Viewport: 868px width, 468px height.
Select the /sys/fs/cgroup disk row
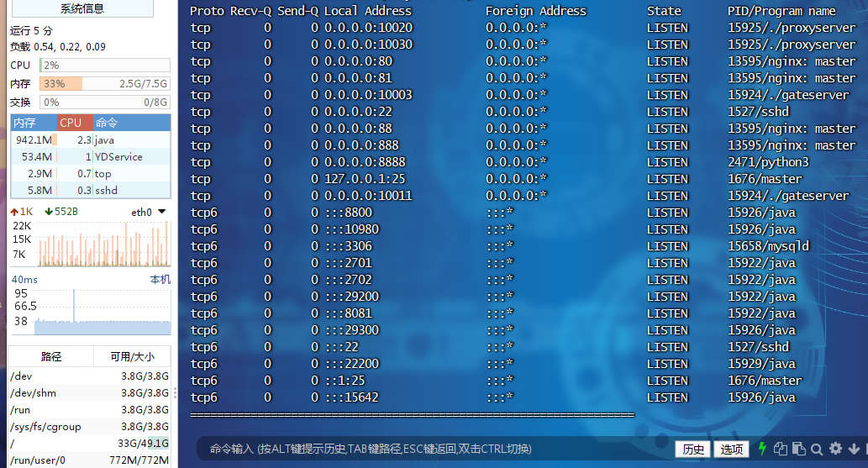click(x=90, y=427)
